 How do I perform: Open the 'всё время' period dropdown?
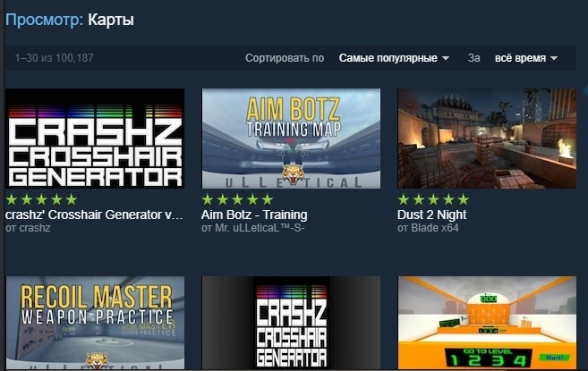click(x=525, y=58)
